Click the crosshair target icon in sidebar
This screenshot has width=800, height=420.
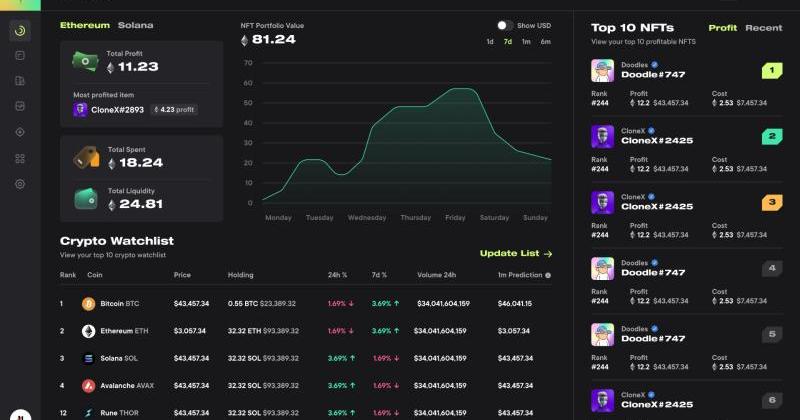20,132
